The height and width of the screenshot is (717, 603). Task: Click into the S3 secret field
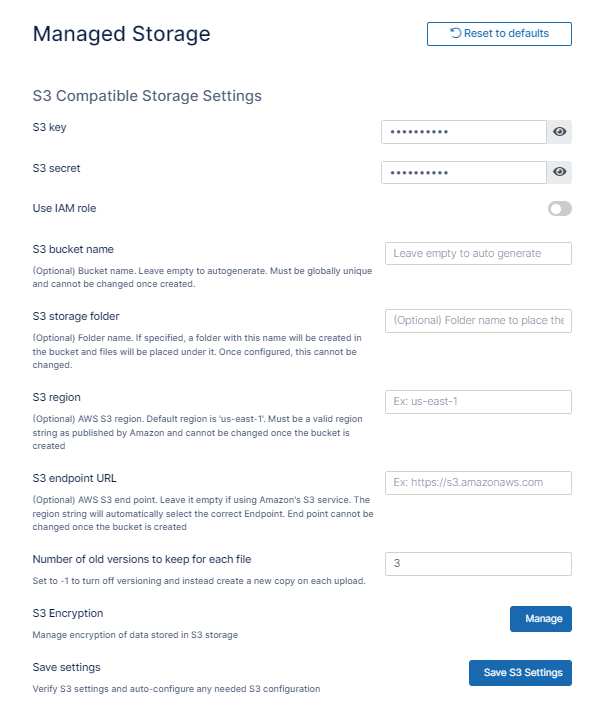[x=463, y=172]
